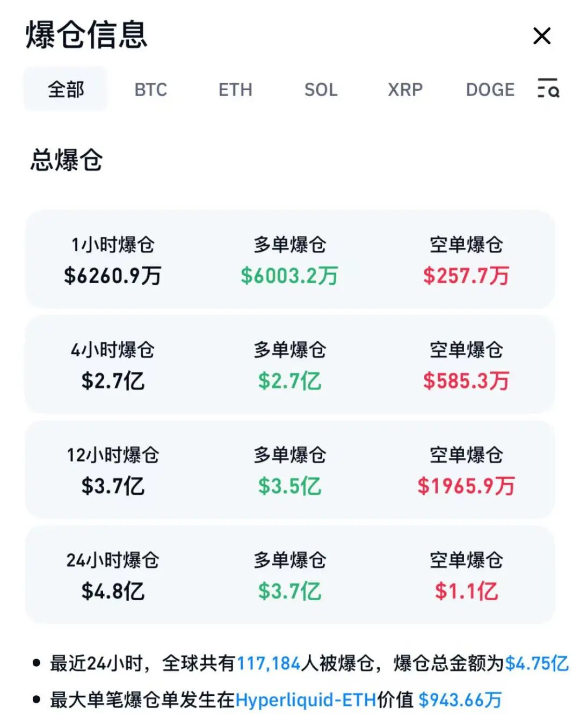Click the short liquidation value $257.7万

(466, 276)
